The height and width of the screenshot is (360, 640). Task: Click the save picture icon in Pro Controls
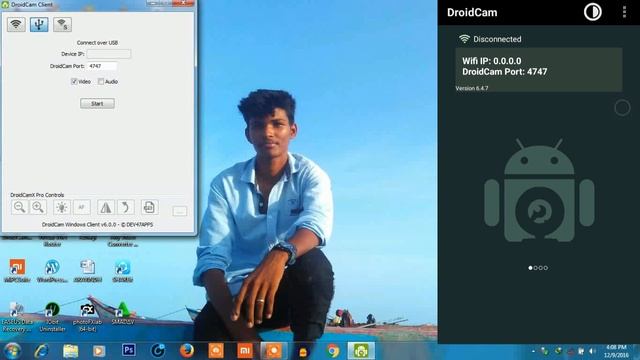pos(149,207)
